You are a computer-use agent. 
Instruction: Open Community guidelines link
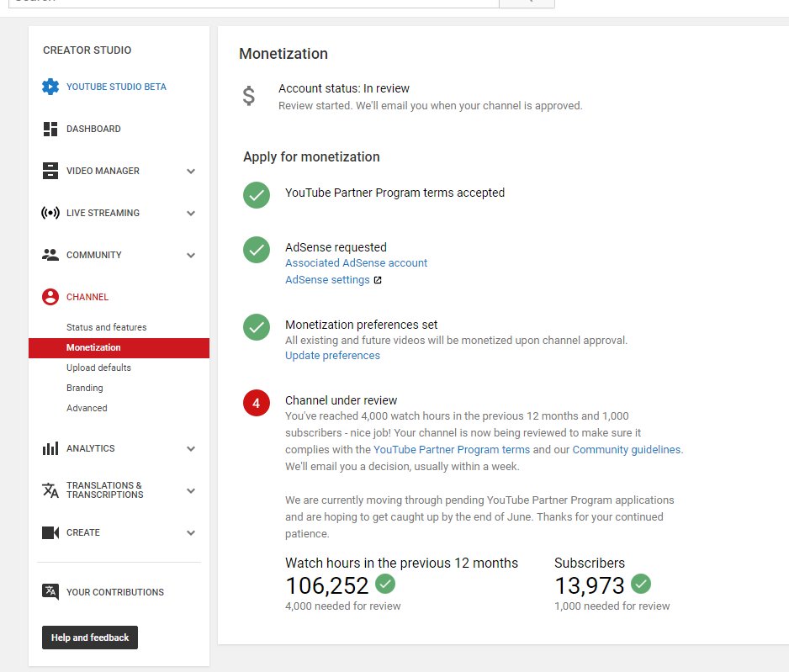627,449
